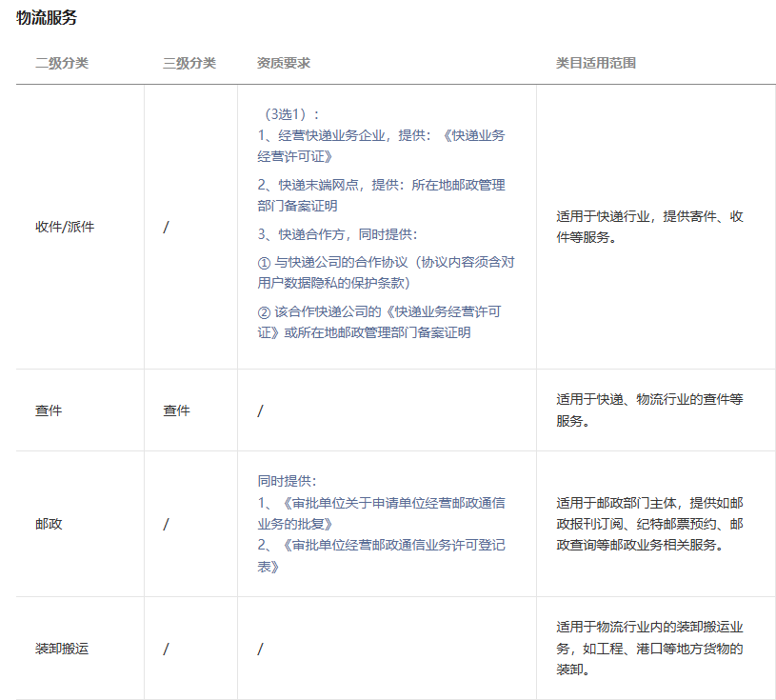Click the 适用于快递行业 scope description
776x700 pixels.
649,227
